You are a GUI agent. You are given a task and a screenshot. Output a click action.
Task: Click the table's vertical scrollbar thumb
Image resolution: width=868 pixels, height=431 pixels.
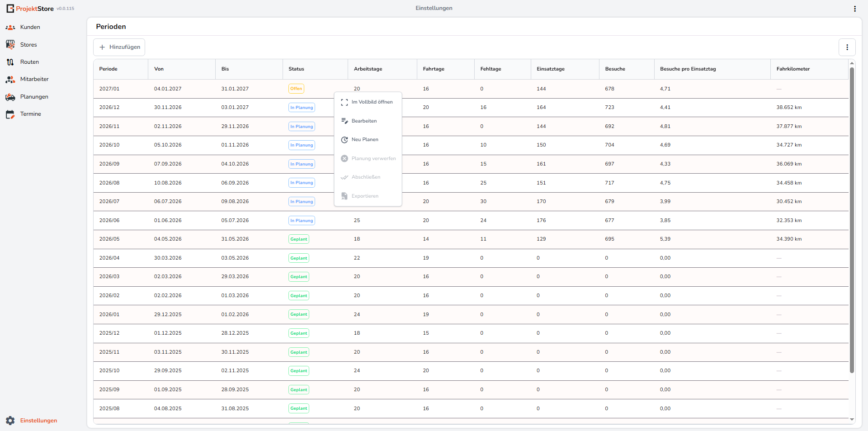pyautogui.click(x=852, y=220)
